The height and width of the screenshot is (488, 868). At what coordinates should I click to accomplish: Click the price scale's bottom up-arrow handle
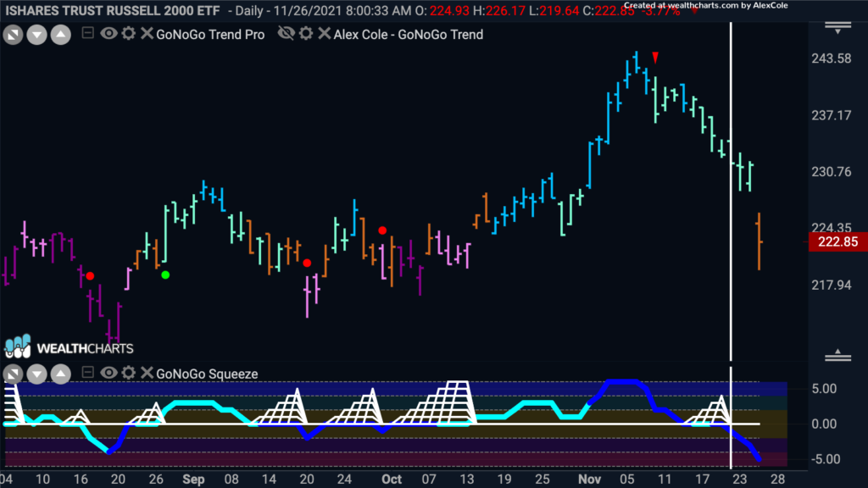pyautogui.click(x=838, y=355)
